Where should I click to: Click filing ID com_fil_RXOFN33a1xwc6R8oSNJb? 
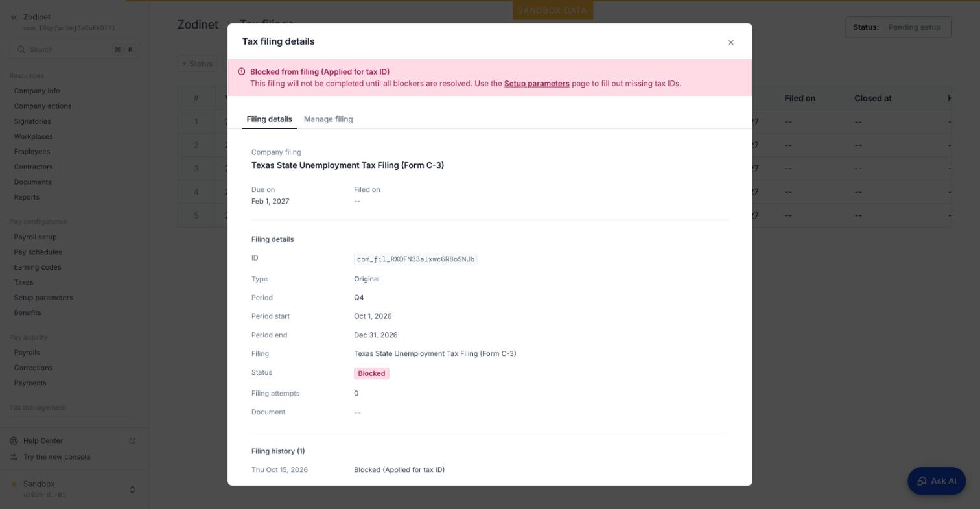pos(415,259)
